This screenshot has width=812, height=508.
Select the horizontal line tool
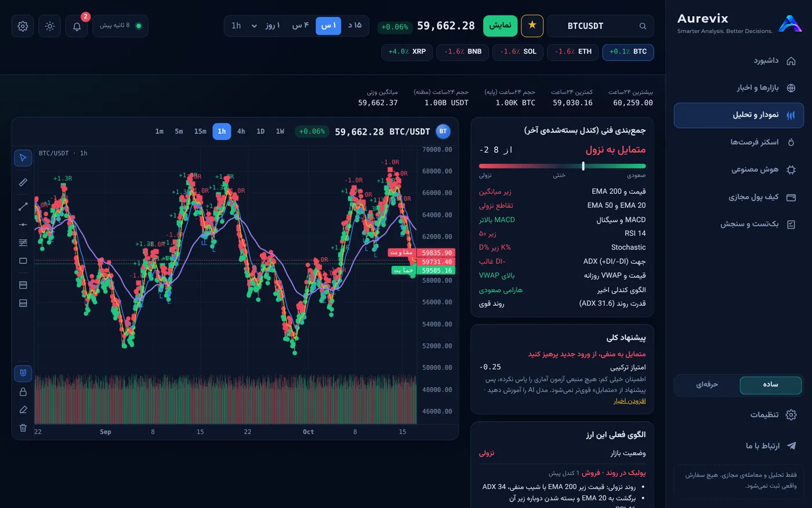coord(23,225)
